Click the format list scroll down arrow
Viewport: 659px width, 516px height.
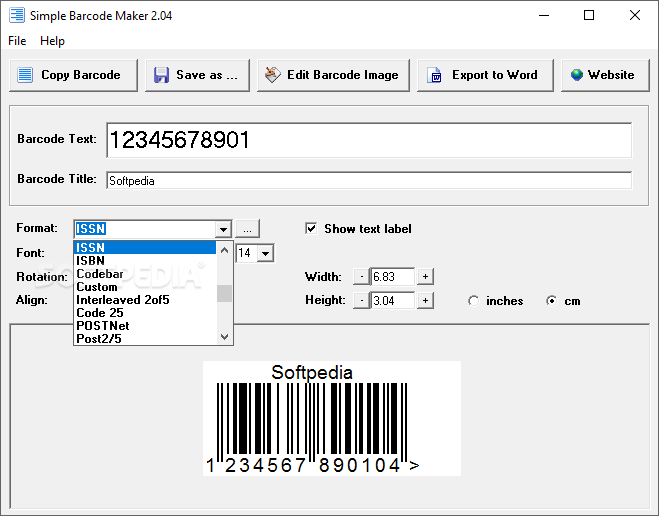pos(224,337)
